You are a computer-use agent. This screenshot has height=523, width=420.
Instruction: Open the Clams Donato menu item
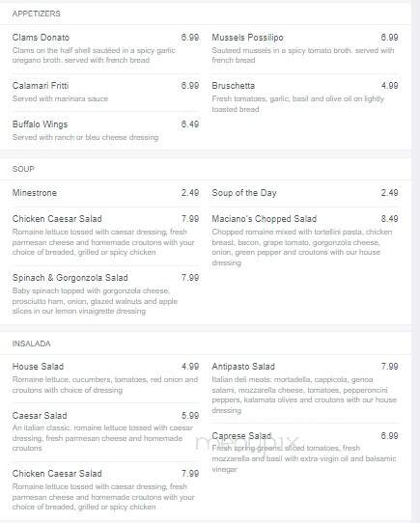click(x=41, y=38)
